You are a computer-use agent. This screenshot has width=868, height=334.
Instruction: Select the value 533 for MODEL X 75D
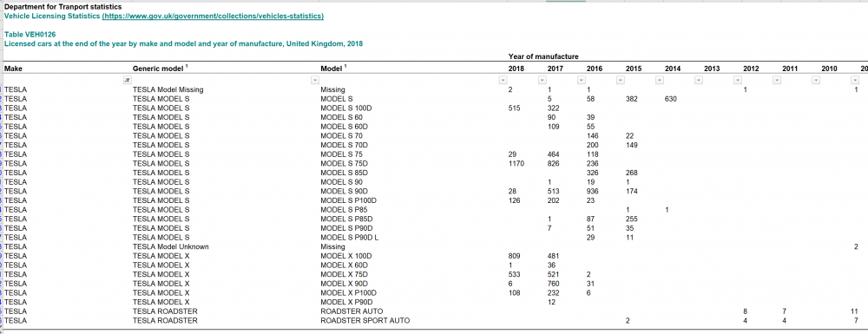click(x=514, y=274)
